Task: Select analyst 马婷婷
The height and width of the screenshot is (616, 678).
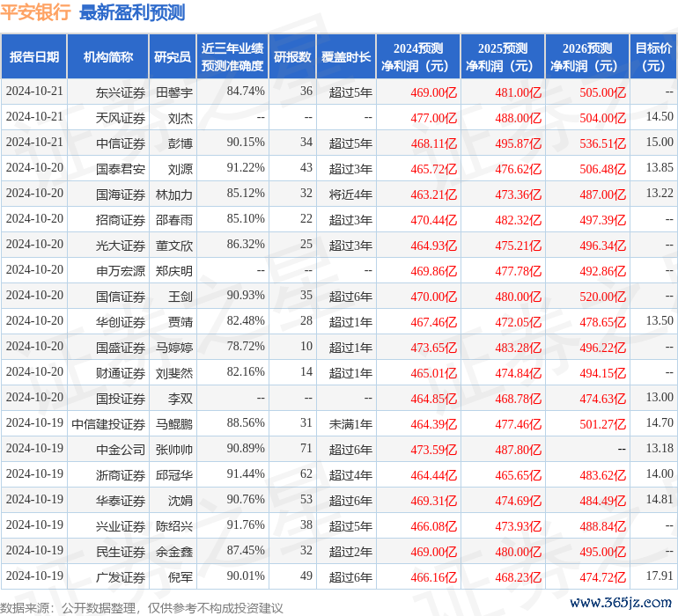Action: click(174, 348)
